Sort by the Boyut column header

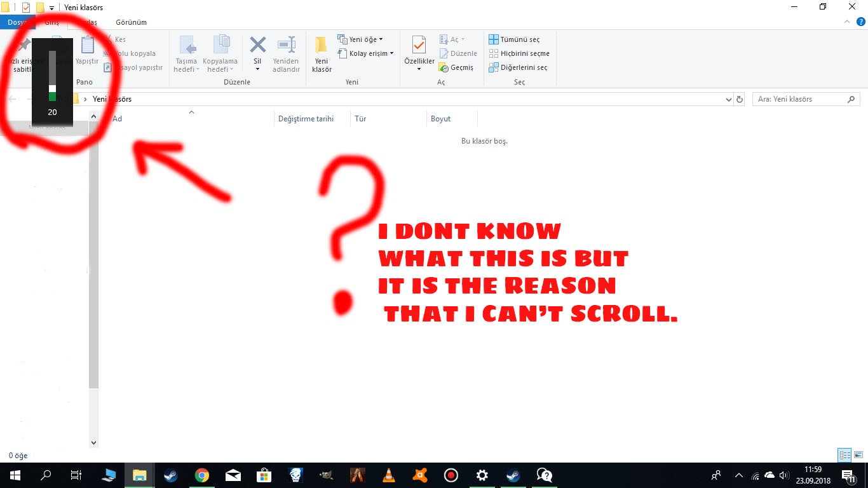point(452,119)
